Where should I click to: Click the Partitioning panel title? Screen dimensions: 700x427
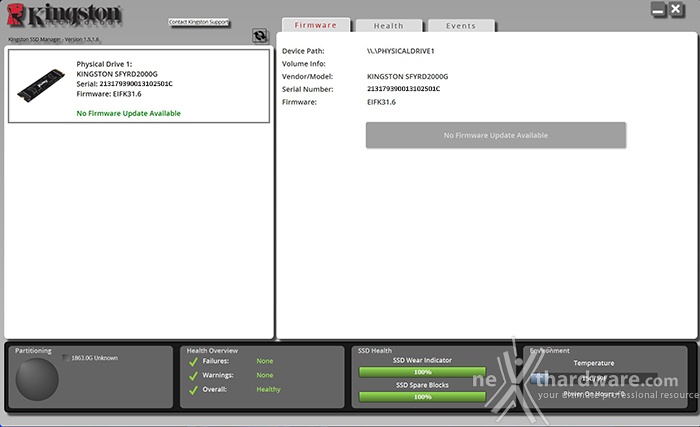point(33,351)
